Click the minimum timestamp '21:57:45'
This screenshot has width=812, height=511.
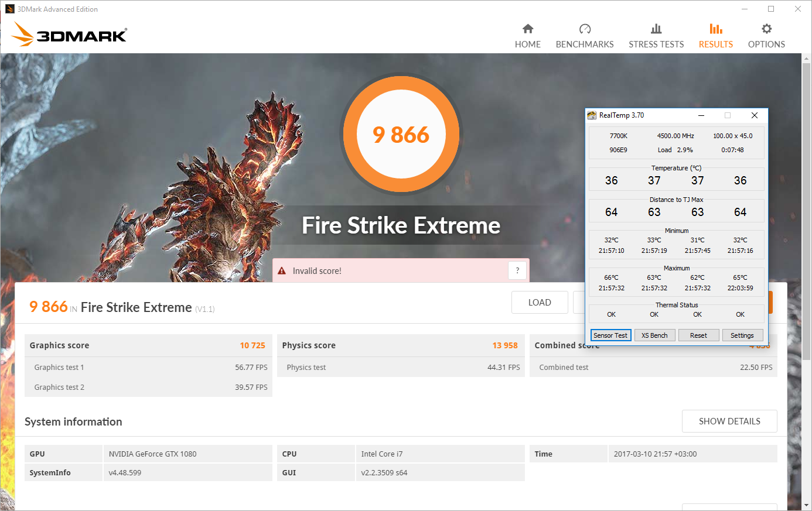click(x=698, y=251)
